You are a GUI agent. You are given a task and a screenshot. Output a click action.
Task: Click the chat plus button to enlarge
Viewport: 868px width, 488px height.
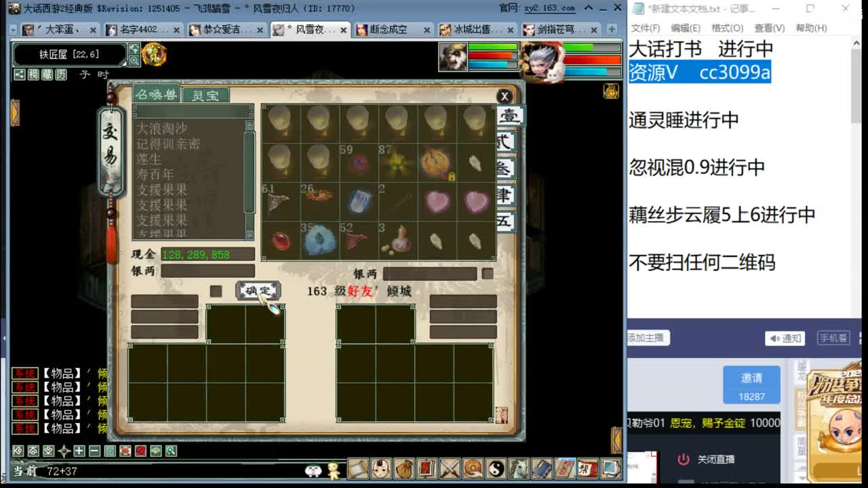[79, 451]
